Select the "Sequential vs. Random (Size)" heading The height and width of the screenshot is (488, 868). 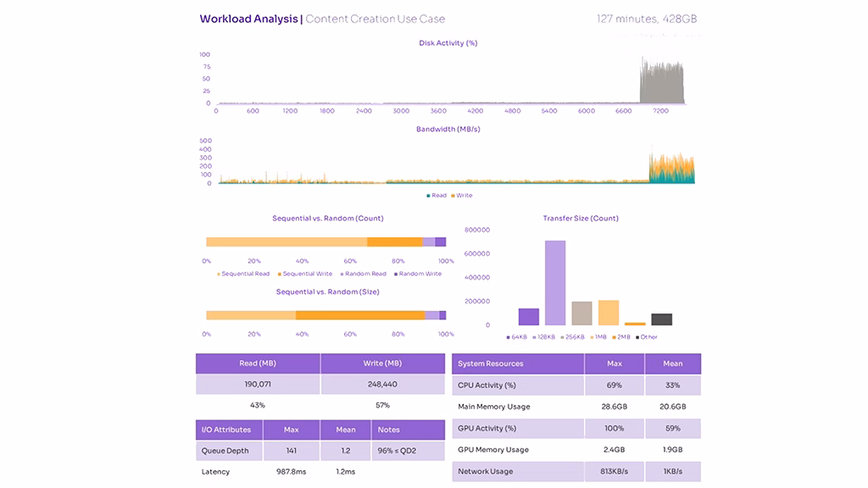328,291
